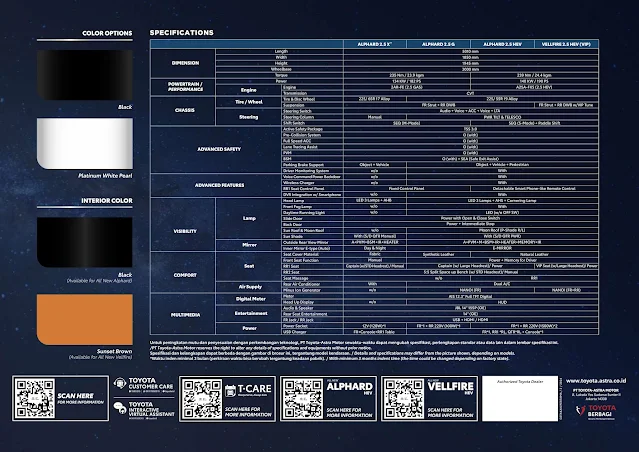Click the ALPHARD 2.5 HEV column header
Screen dimensions: 639x452
(502, 44)
